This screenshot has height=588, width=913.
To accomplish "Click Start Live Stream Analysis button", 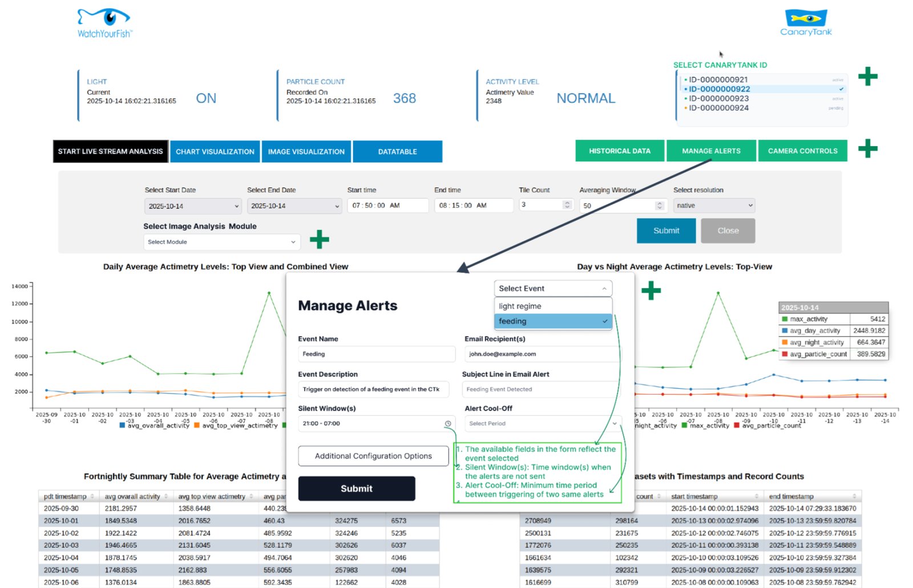I will (111, 152).
